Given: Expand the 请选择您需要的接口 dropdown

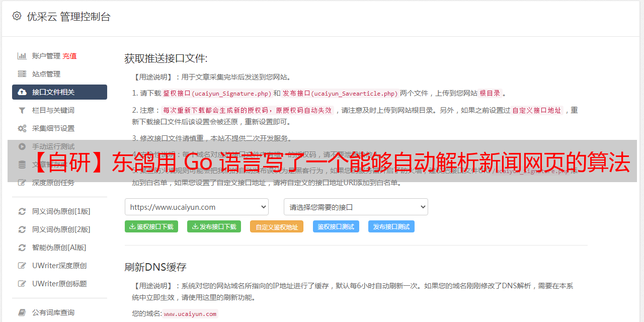Looking at the screenshot, I should (356, 207).
